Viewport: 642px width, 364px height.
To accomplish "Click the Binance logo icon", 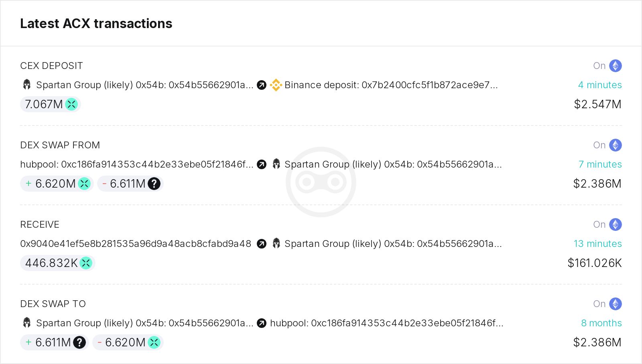I will pos(276,85).
